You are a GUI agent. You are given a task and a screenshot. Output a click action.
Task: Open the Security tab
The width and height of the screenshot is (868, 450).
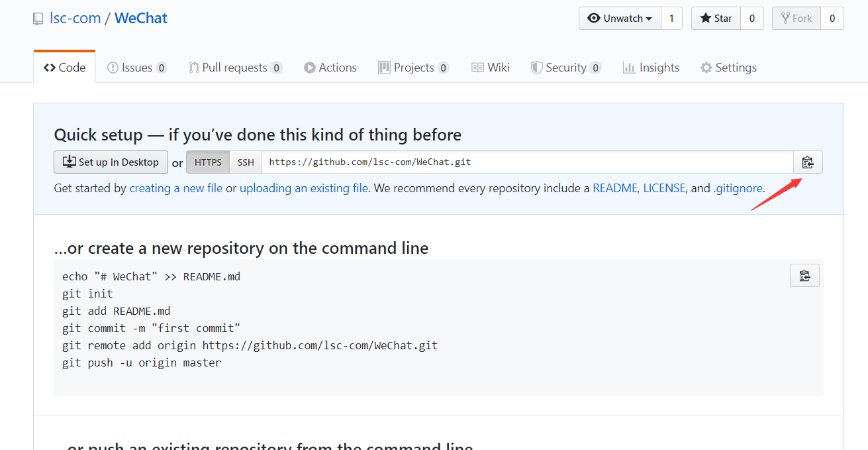coord(566,68)
